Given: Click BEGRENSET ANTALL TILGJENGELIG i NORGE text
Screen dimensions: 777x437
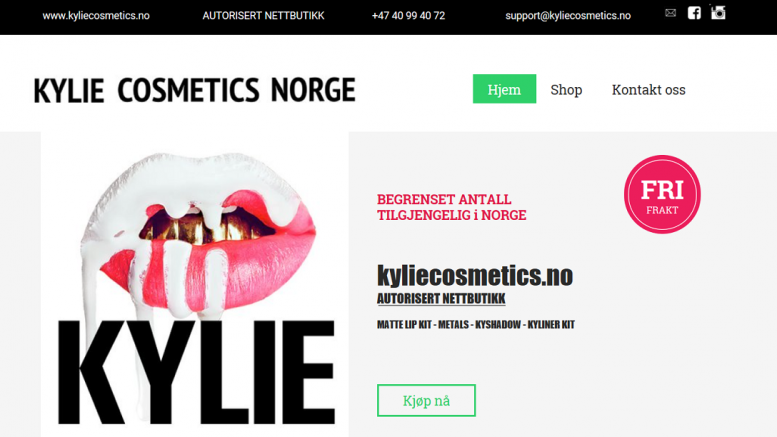Looking at the screenshot, I should pyautogui.click(x=451, y=207).
